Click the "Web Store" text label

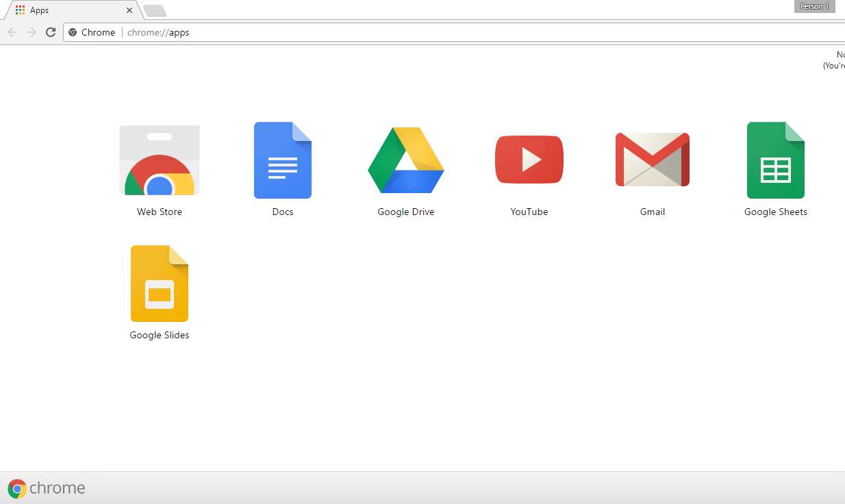pyautogui.click(x=160, y=212)
